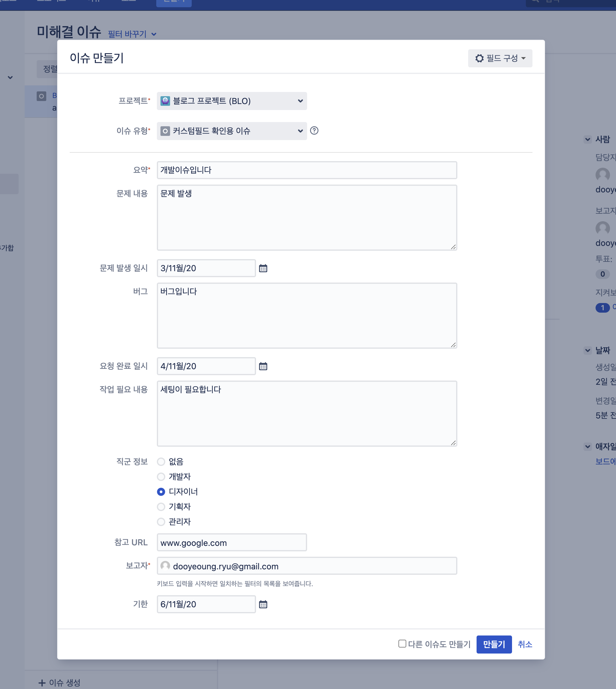Screen dimensions: 616x689
Task: Open the 프로젝트 dropdown selector
Action: [x=231, y=101]
